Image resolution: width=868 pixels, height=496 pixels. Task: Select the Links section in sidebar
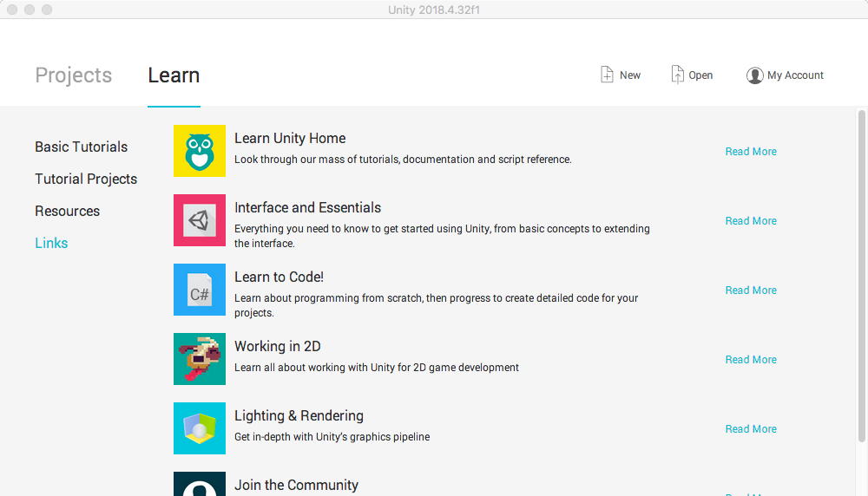(51, 243)
